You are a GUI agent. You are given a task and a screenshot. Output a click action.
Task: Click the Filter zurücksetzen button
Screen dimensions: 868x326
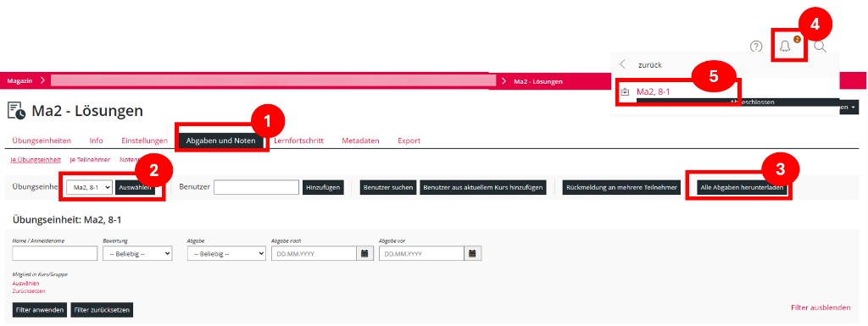(x=102, y=310)
